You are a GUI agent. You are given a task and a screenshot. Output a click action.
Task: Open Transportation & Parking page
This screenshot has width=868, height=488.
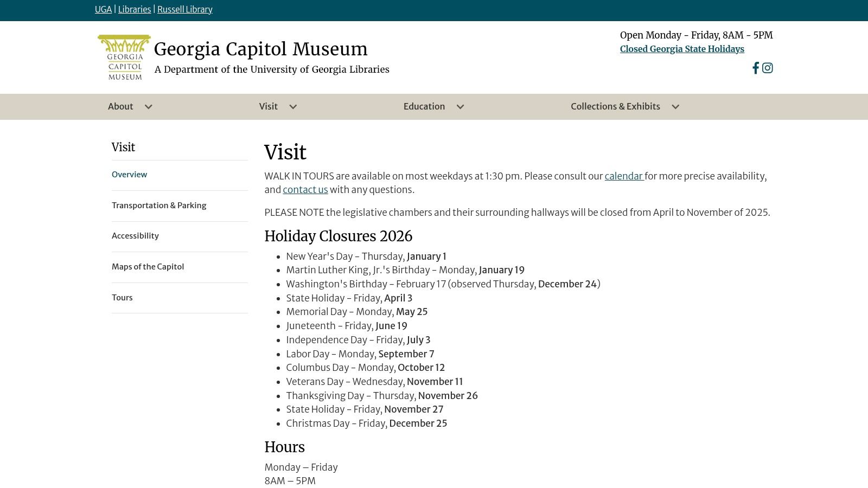pyautogui.click(x=158, y=206)
